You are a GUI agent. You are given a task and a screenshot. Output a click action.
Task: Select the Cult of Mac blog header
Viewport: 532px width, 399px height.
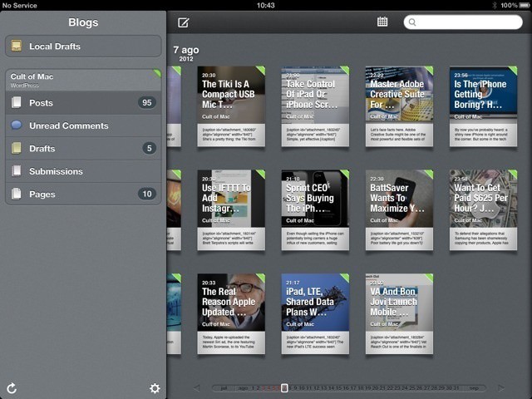[83, 80]
